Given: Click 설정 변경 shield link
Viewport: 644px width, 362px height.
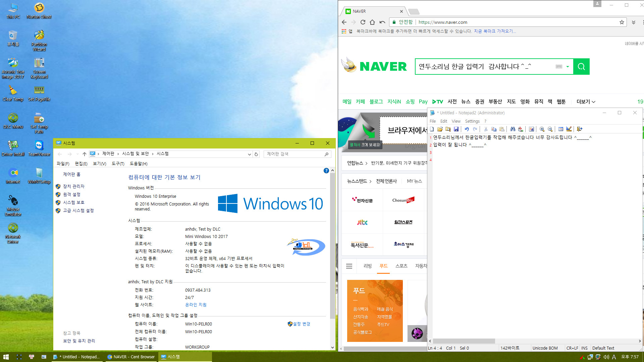Looking at the screenshot, I should click(299, 324).
